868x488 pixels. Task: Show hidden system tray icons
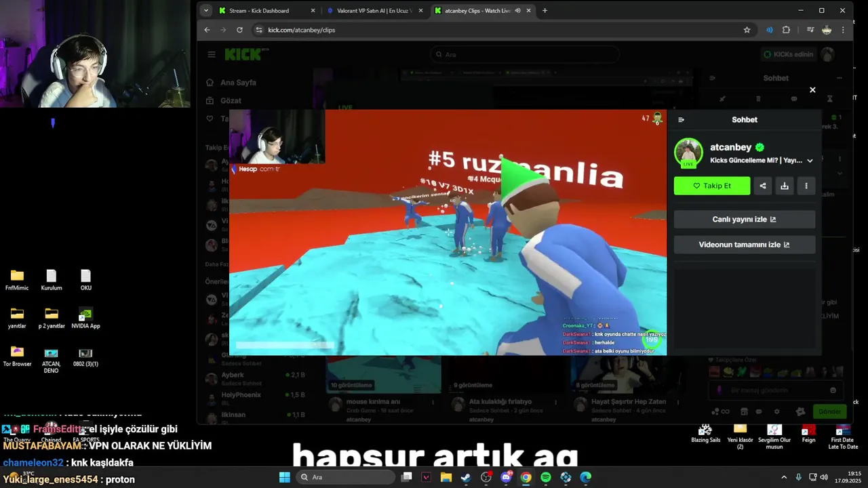coord(784,477)
